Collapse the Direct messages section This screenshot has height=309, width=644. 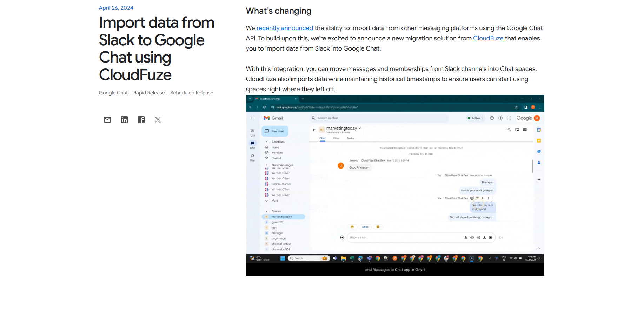[x=267, y=165]
